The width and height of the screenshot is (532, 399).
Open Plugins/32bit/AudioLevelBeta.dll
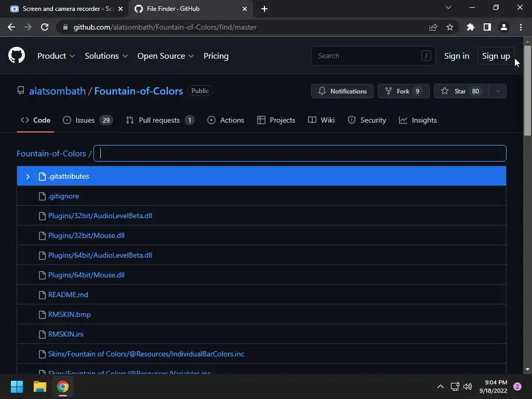100,216
